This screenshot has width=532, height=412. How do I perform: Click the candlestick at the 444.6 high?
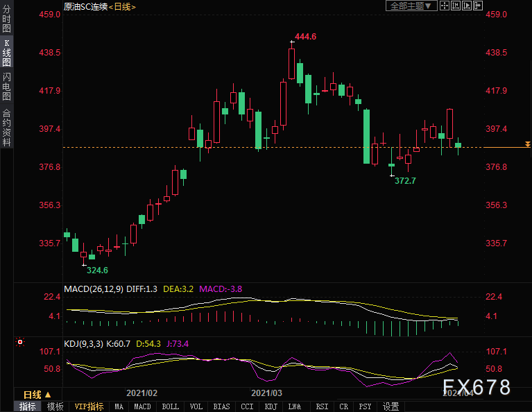[x=292, y=62]
